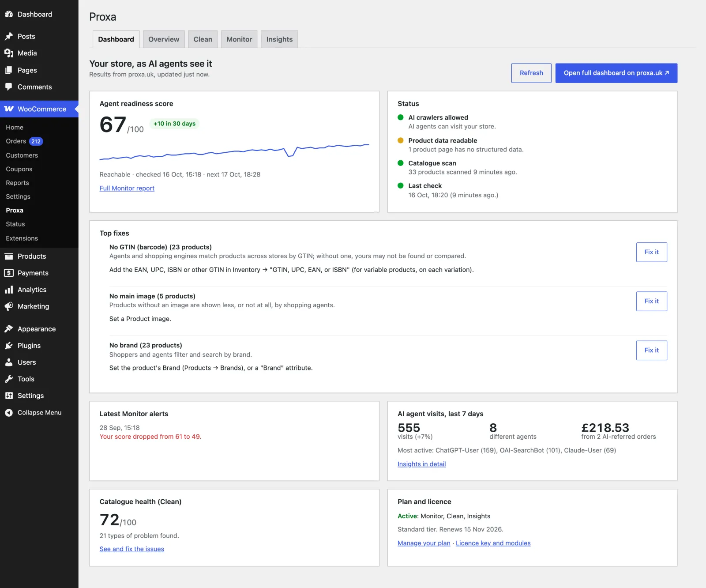Click the Manage your plan link
The width and height of the screenshot is (706, 588).
(x=424, y=543)
